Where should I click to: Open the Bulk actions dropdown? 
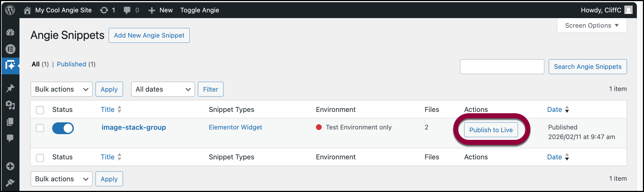click(x=61, y=89)
